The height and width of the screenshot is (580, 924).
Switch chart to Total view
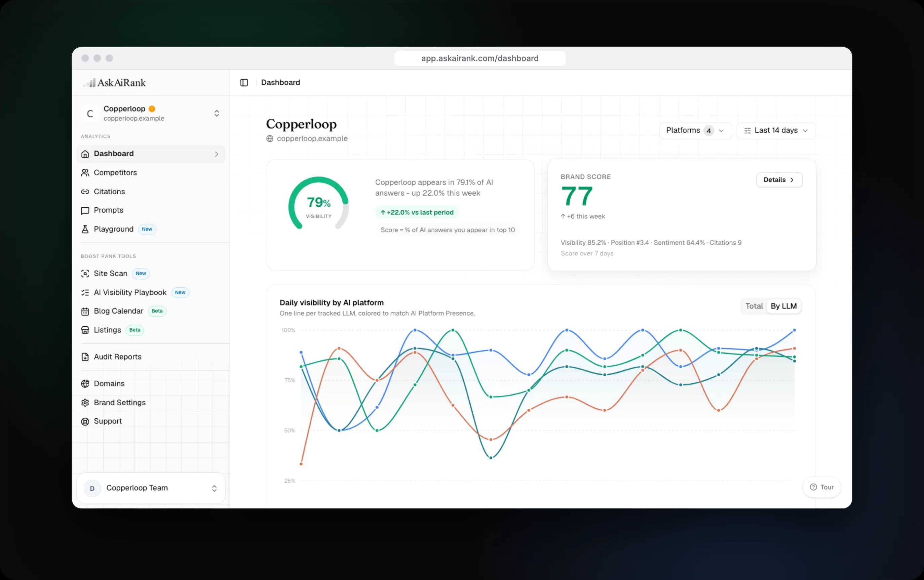click(754, 306)
